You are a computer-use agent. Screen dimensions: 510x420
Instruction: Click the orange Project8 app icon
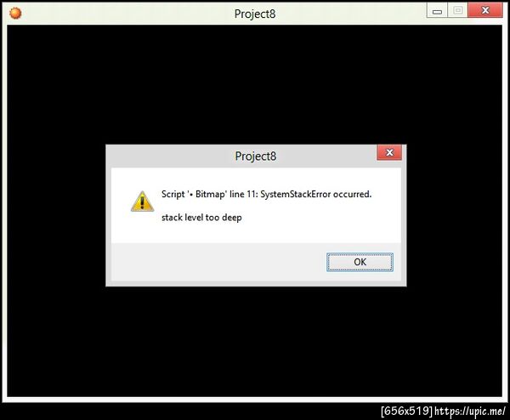(x=15, y=14)
